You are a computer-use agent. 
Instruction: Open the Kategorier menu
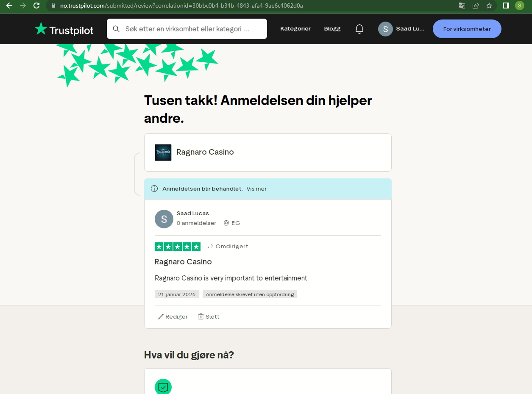tap(295, 29)
